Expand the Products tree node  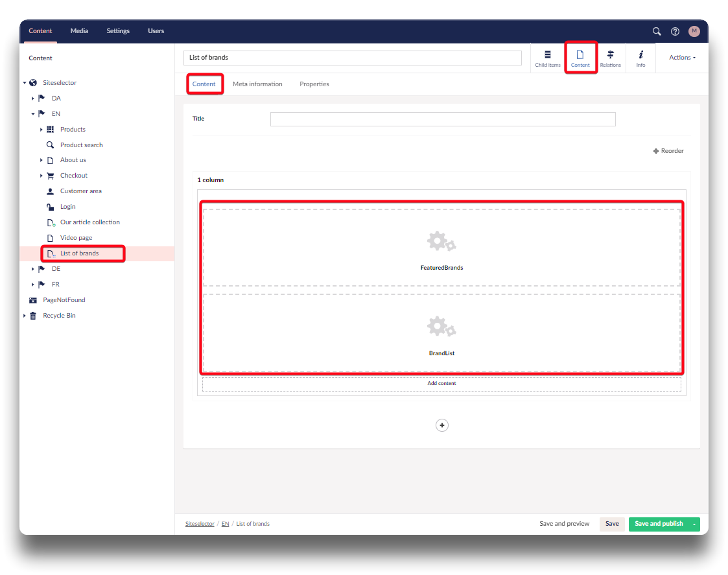41,130
